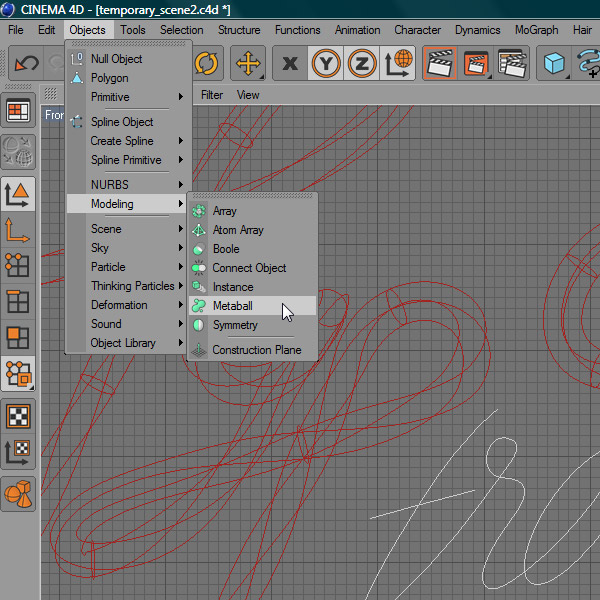Open the Hair menu
Viewport: 600px width, 600px height.
tap(582, 30)
